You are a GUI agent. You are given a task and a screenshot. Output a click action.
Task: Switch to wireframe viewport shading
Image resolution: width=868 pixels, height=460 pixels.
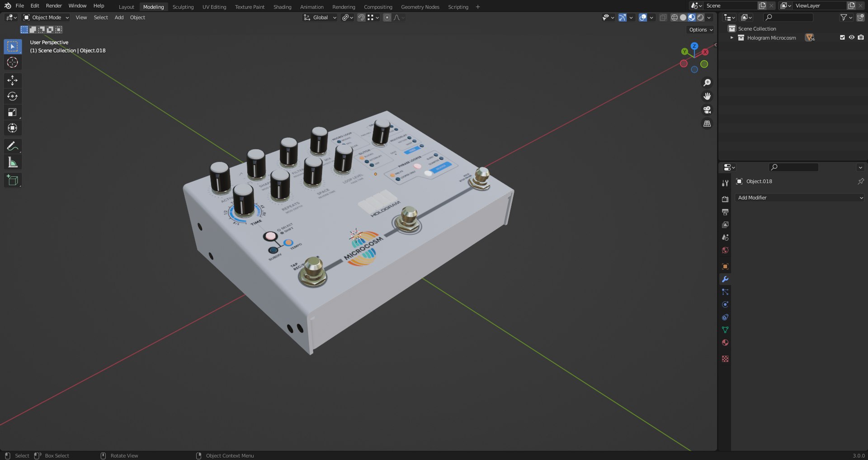point(675,18)
